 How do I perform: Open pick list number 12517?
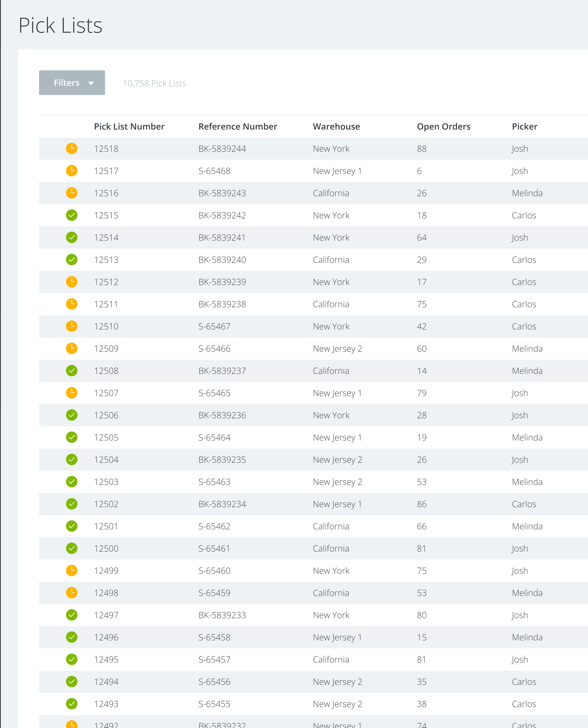[x=106, y=171]
